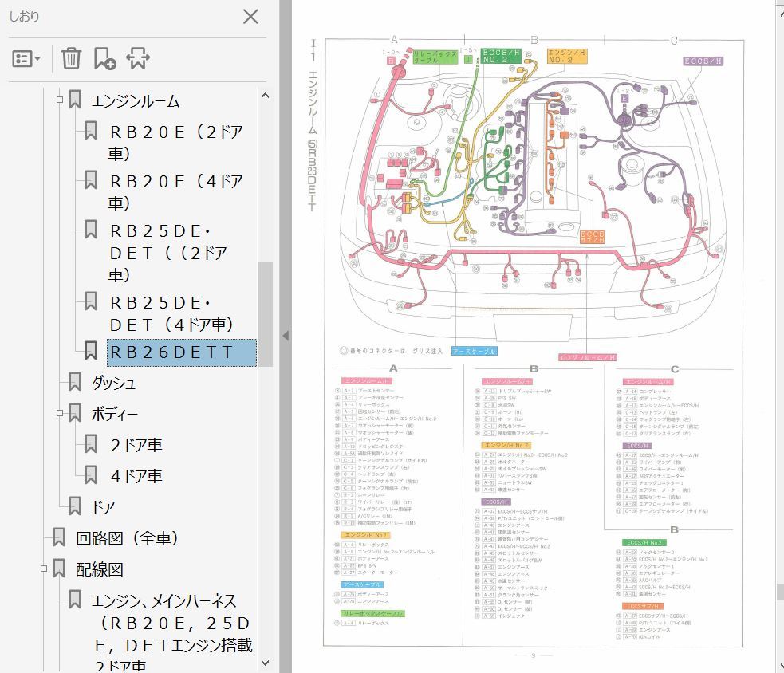
Task: Close the しおり bookmarks panel
Action: coord(250,17)
